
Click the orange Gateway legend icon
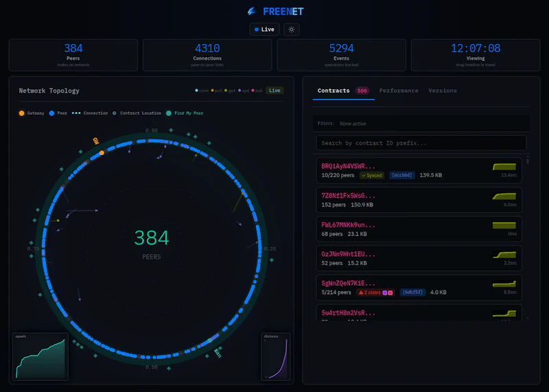coord(22,113)
